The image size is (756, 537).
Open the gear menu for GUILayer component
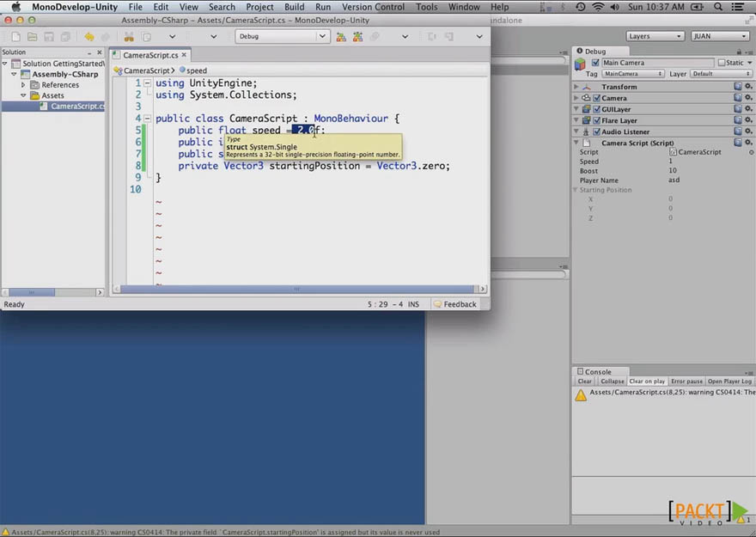tap(748, 109)
